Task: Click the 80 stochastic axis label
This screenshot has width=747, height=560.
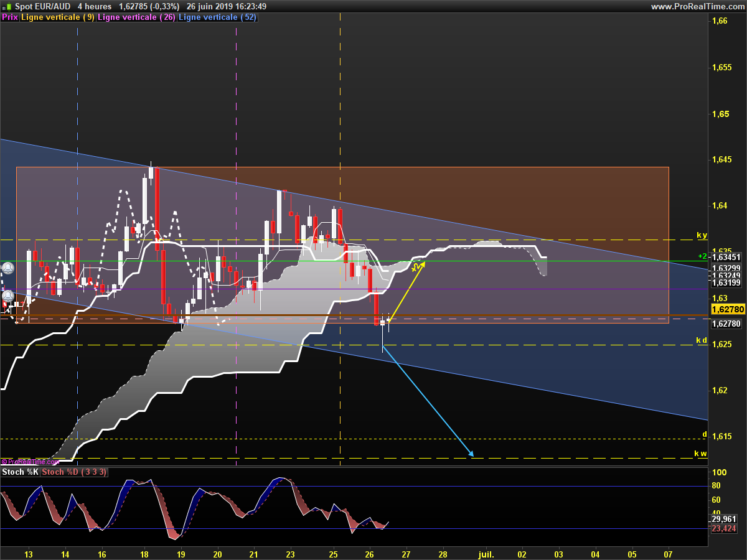Action: pyautogui.click(x=716, y=486)
